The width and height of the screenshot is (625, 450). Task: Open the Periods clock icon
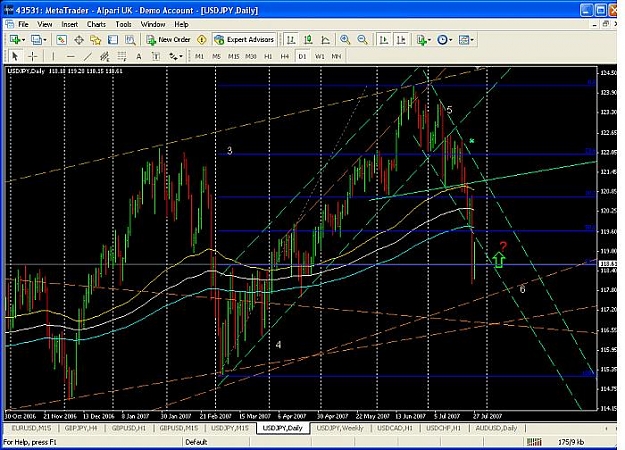coord(442,40)
